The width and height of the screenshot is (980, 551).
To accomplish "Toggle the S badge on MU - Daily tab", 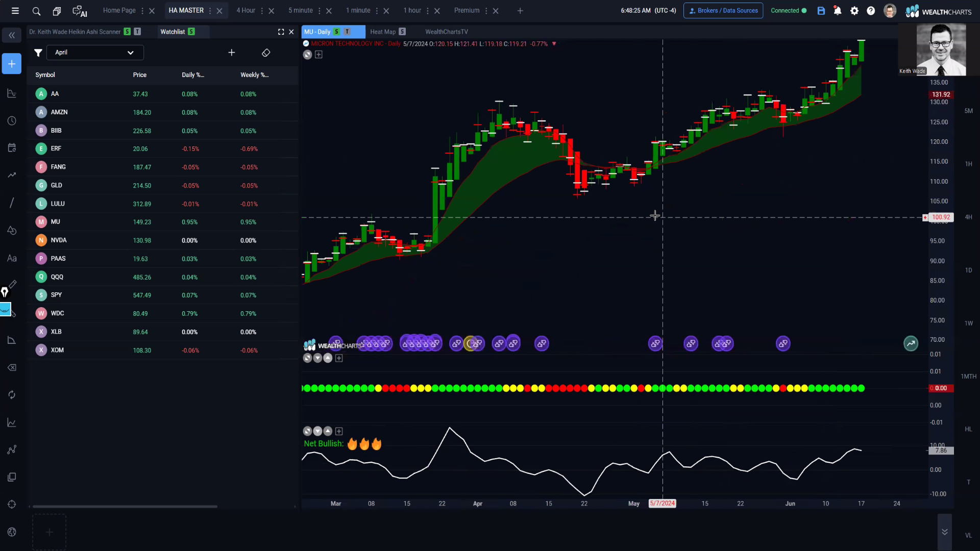I will [x=336, y=32].
